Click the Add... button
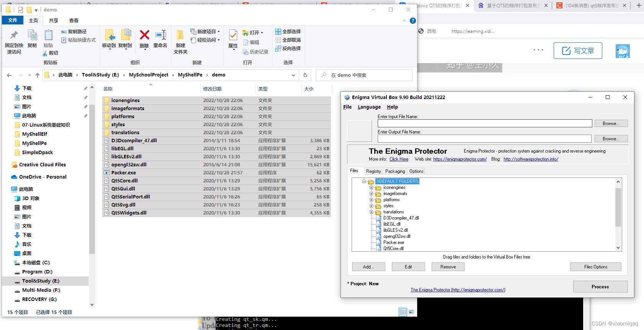Screen dimensions: 644x330 (x=368, y=267)
